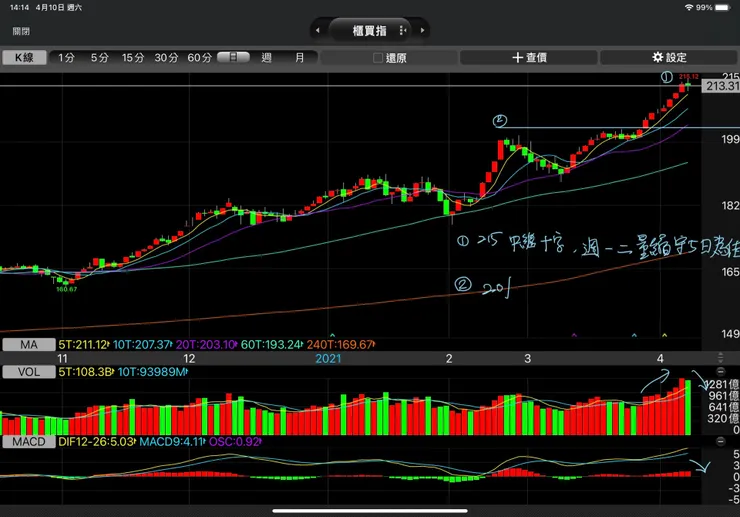Click the 2021 year axis label
This screenshot has height=517, width=740.
(x=328, y=358)
